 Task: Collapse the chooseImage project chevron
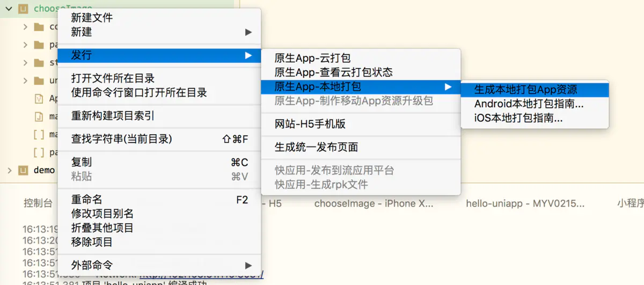9,9
